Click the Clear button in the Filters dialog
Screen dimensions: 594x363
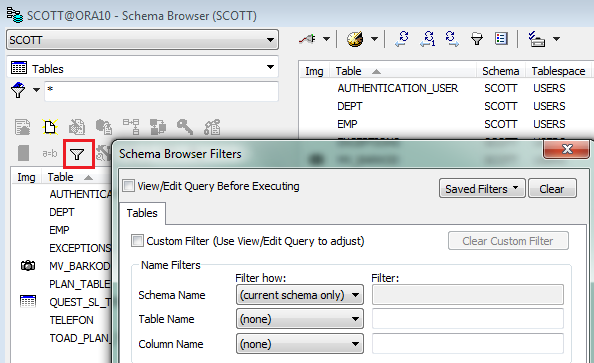pos(552,188)
